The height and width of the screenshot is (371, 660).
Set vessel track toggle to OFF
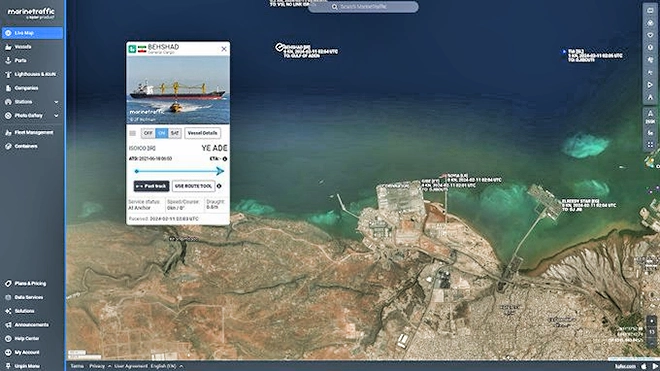pos(148,133)
